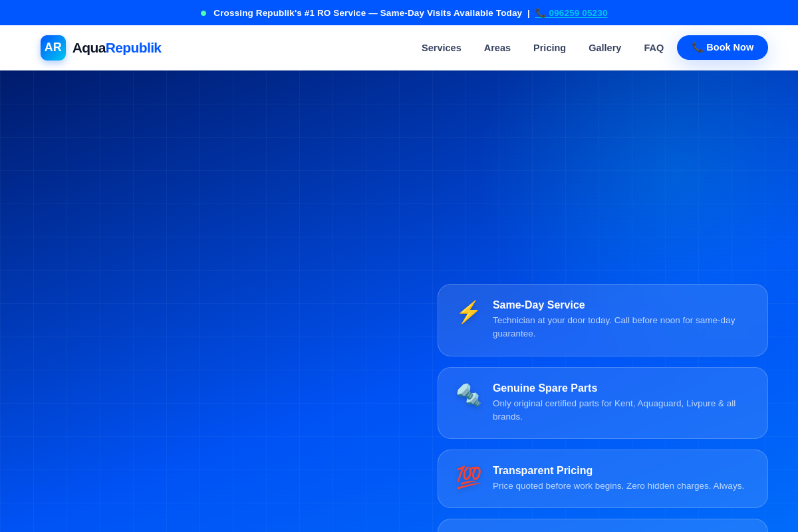
Task: Select the Transparent Pricing card title
Action: coord(542,470)
